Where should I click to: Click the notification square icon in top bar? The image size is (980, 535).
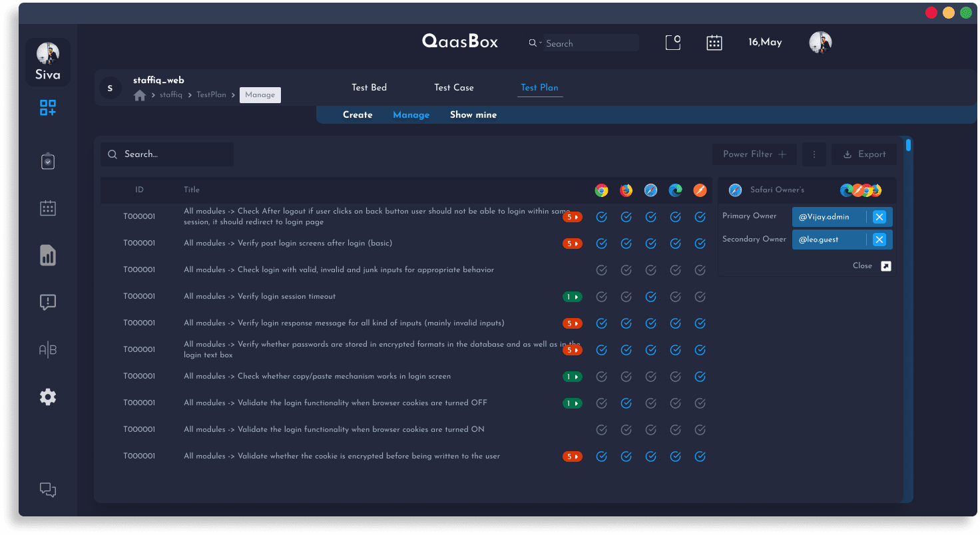pyautogui.click(x=673, y=43)
